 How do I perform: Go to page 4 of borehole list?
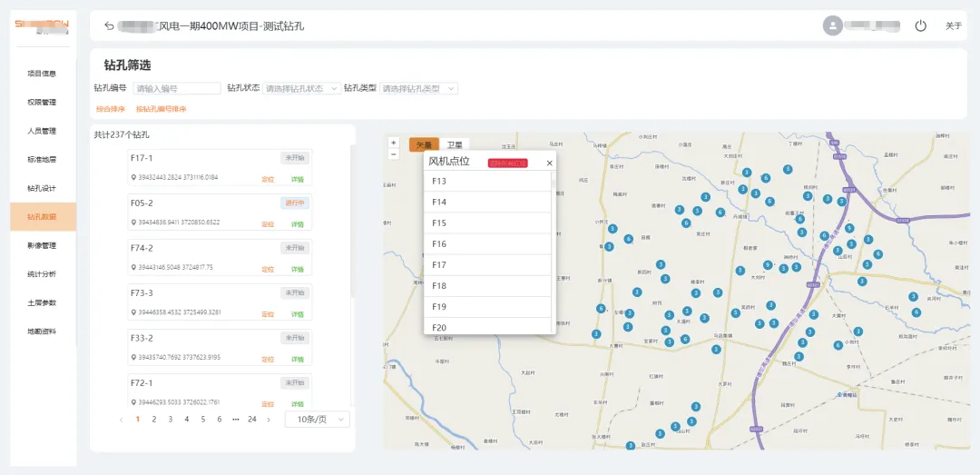pos(186,420)
